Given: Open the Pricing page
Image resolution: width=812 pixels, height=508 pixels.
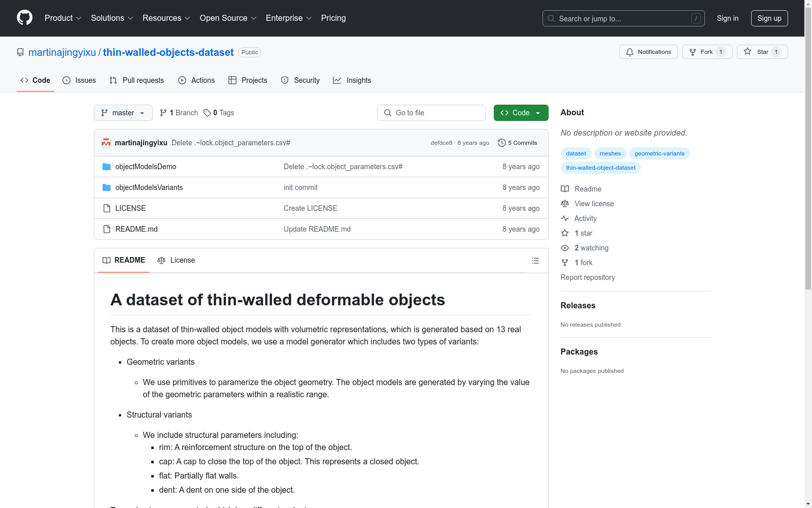Looking at the screenshot, I should tap(333, 18).
